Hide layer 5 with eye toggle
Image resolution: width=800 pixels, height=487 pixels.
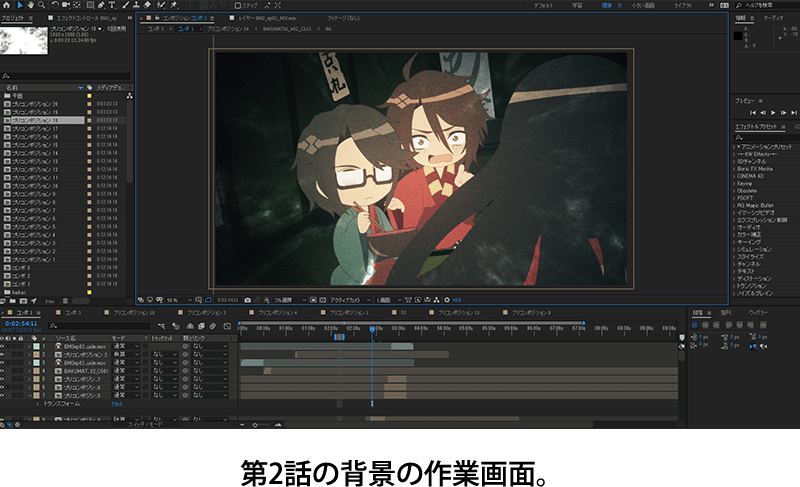pos(2,379)
